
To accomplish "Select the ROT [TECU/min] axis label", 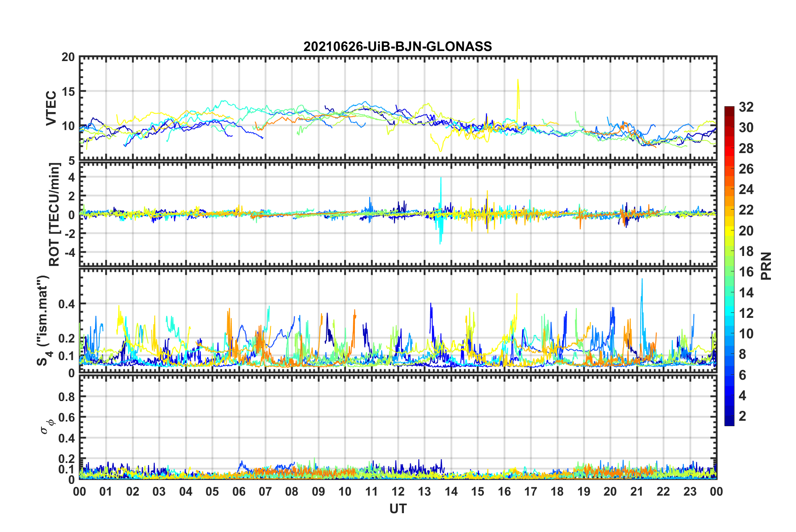I will click(x=54, y=215).
